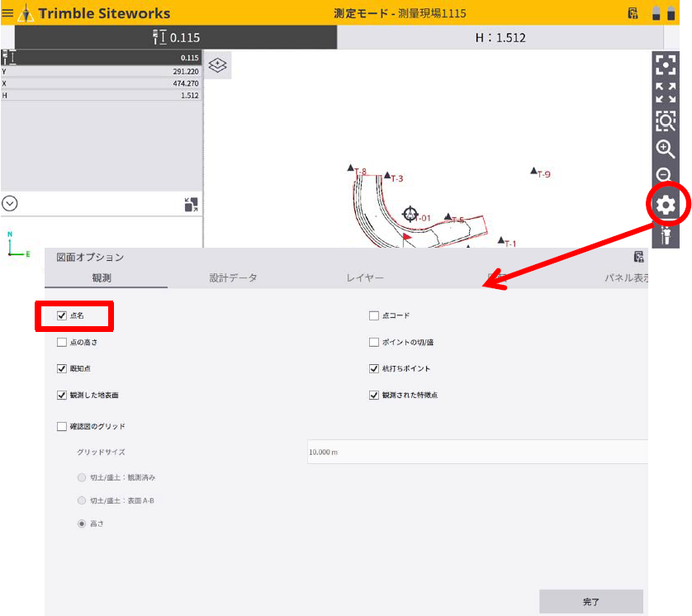The width and height of the screenshot is (692, 616).
Task: Uncheck the 点名 checkbox
Action: point(62,315)
